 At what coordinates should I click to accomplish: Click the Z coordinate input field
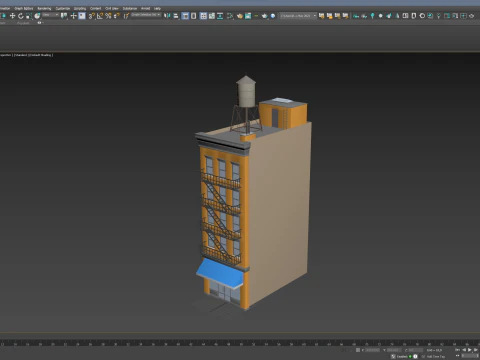coord(415,350)
